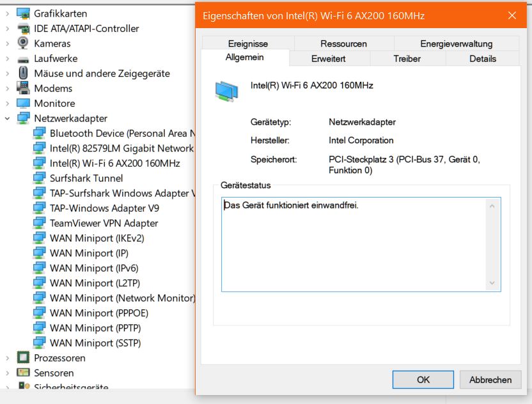This screenshot has width=532, height=404.
Task: Click the TeamViewer VPN Adapter icon
Action: 40,223
